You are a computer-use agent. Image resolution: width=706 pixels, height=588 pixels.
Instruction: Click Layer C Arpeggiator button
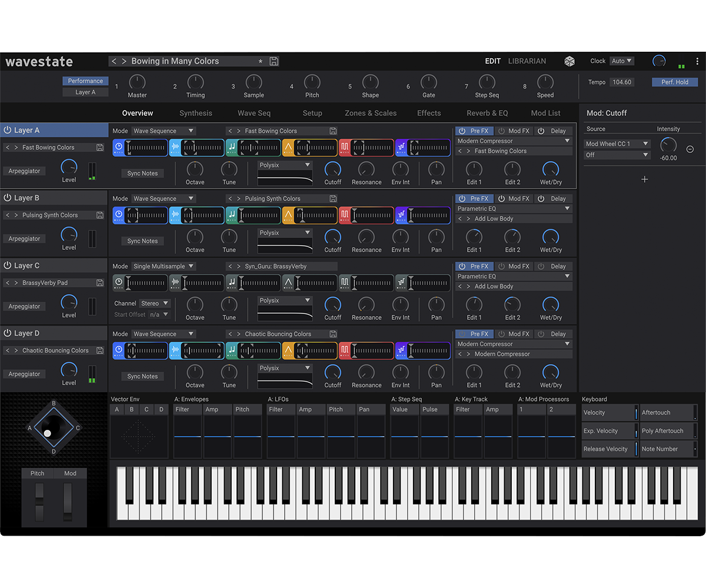24,306
